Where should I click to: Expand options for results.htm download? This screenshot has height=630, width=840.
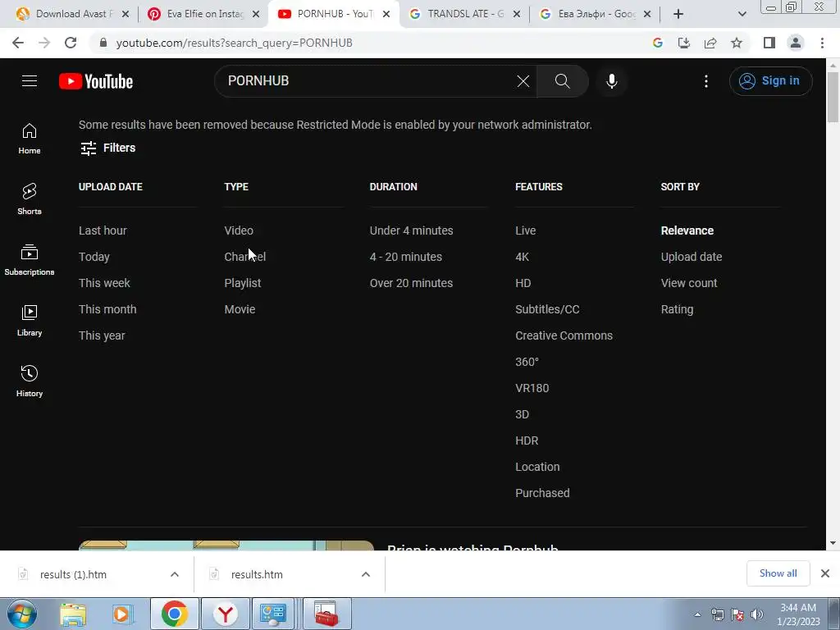366,574
